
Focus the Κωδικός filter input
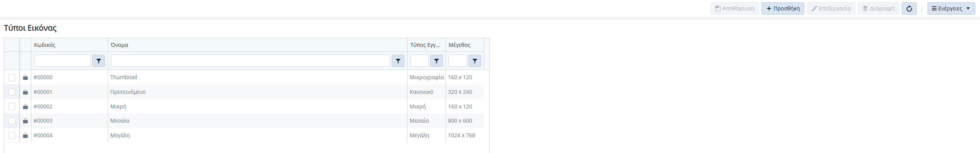[62, 61]
